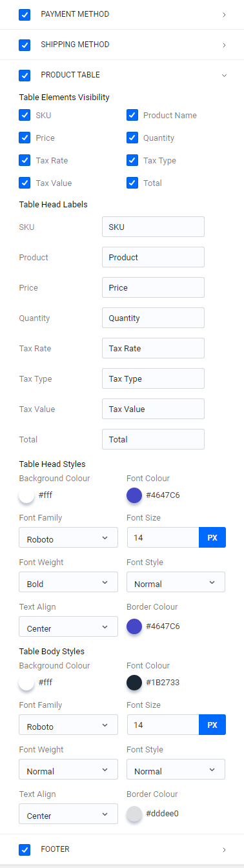Expand the Shipping Method section arrow
The height and width of the screenshot is (868, 244).
[224, 45]
